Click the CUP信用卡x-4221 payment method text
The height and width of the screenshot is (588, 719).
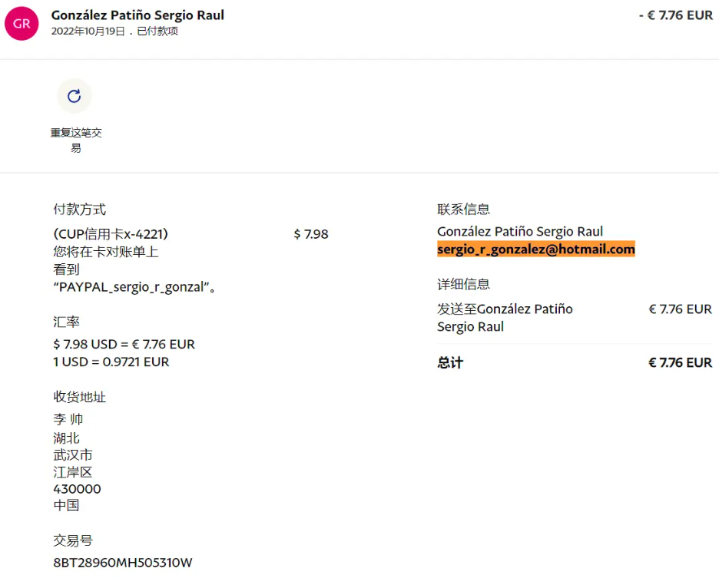pyautogui.click(x=111, y=233)
